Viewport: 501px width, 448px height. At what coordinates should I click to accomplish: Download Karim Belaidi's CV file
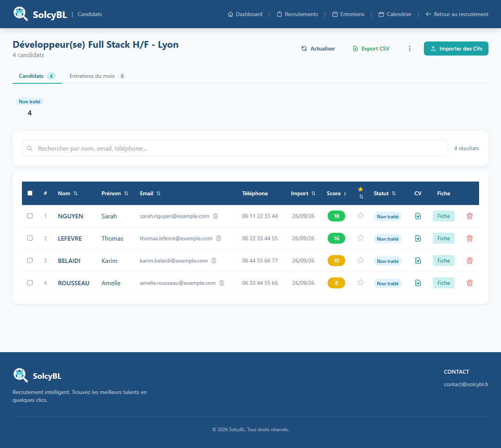[418, 261]
